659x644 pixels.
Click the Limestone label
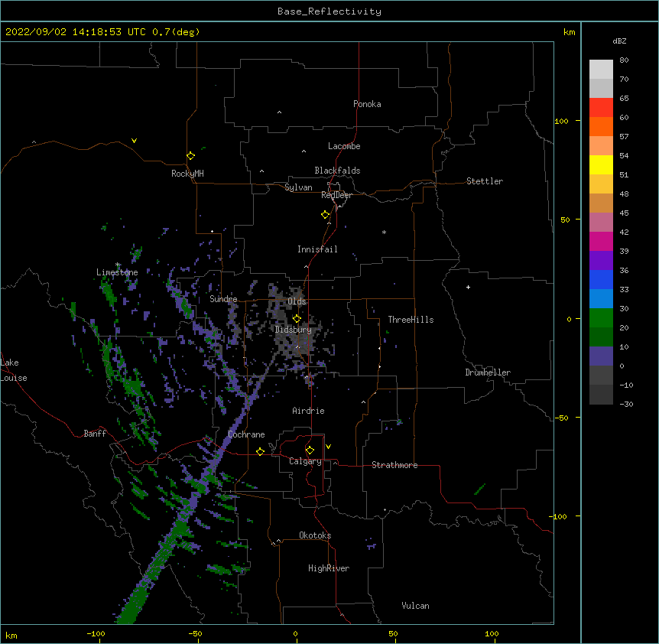point(117,272)
